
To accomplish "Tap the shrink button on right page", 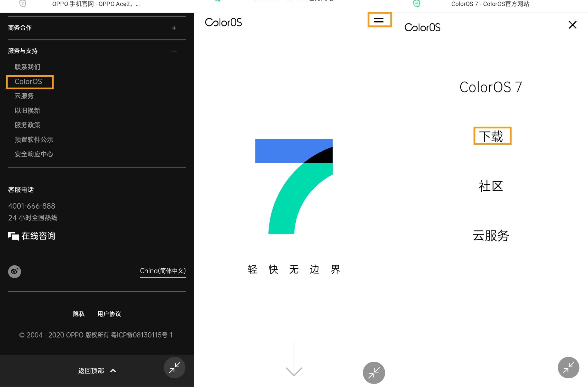I will coord(568,368).
